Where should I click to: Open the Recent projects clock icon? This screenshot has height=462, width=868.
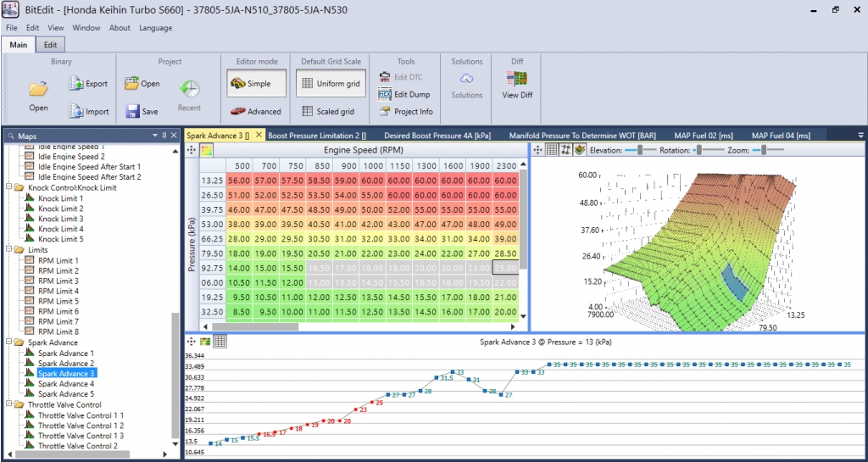189,88
